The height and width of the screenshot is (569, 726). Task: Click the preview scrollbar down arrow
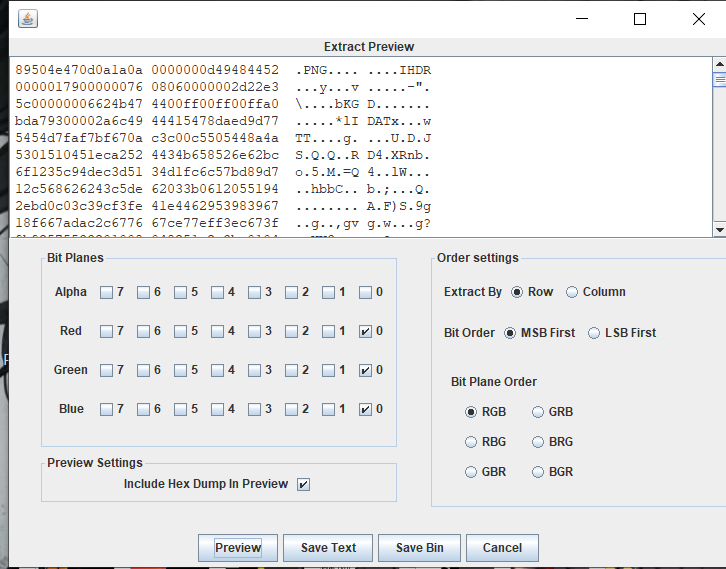pos(720,229)
